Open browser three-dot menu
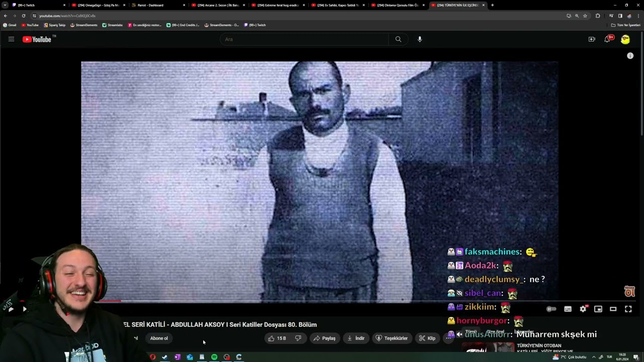The height and width of the screenshot is (362, 644). [638, 16]
